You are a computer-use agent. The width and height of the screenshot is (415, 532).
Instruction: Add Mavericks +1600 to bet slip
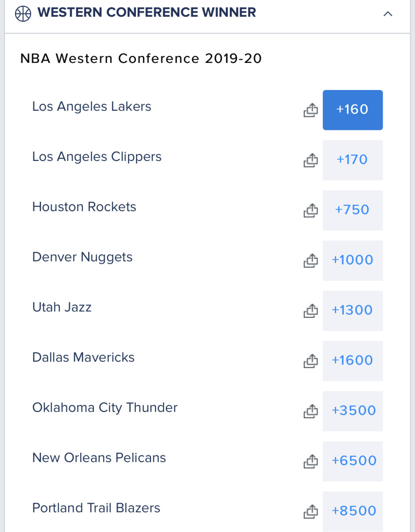pos(353,360)
